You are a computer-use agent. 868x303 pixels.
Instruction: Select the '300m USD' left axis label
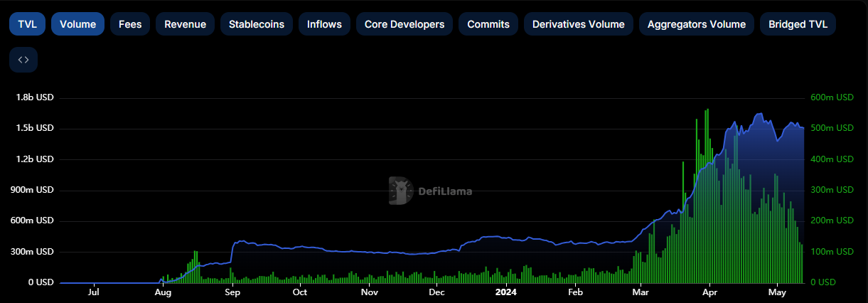[31, 252]
